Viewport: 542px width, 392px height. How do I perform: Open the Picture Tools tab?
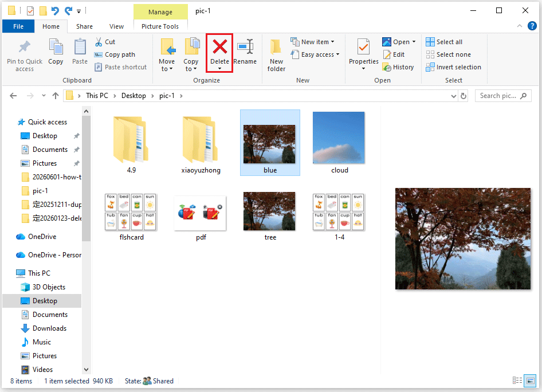[x=160, y=26]
